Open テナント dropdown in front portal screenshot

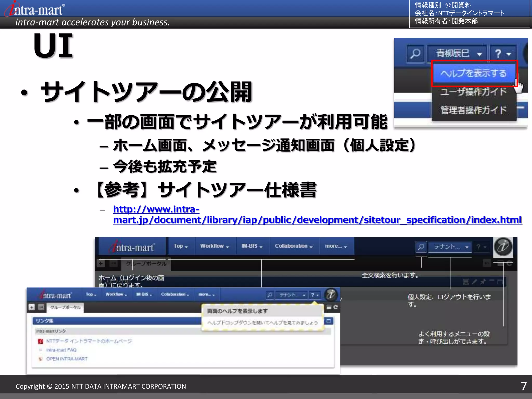coord(291,295)
